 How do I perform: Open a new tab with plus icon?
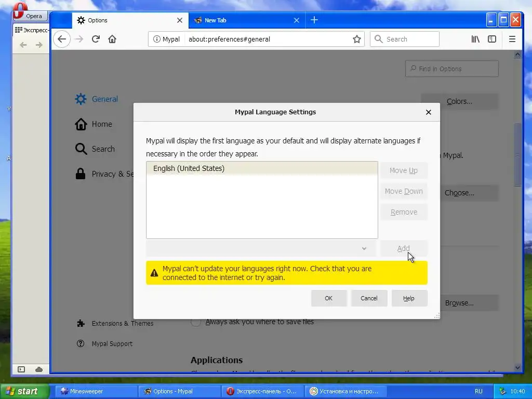314,20
